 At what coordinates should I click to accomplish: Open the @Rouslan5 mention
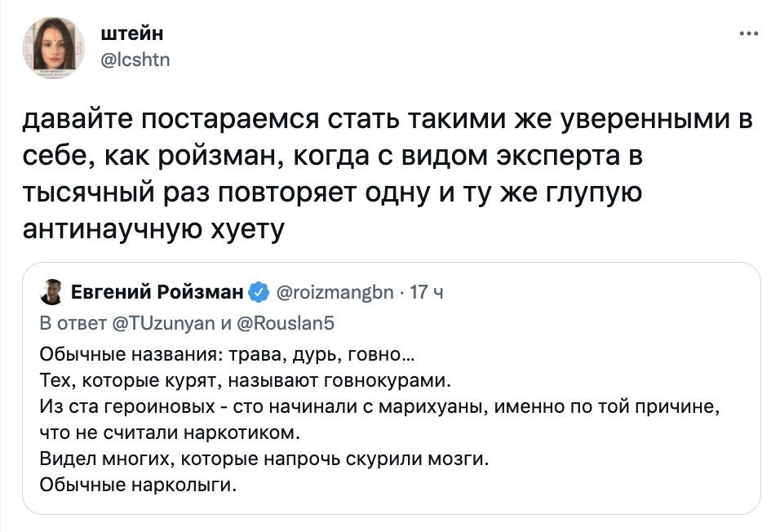(286, 322)
